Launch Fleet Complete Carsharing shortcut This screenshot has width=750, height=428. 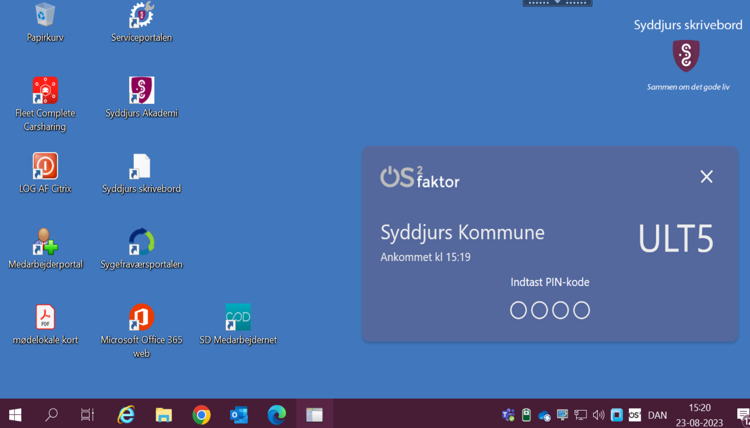click(44, 91)
